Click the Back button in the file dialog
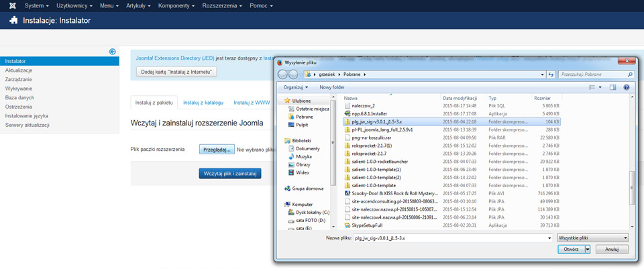Screen dimensions: 644x269 tap(283, 74)
